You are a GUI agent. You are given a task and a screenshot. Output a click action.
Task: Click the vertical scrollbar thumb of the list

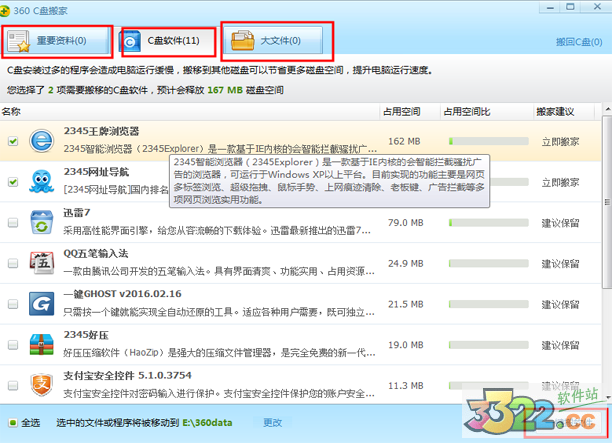point(607,202)
